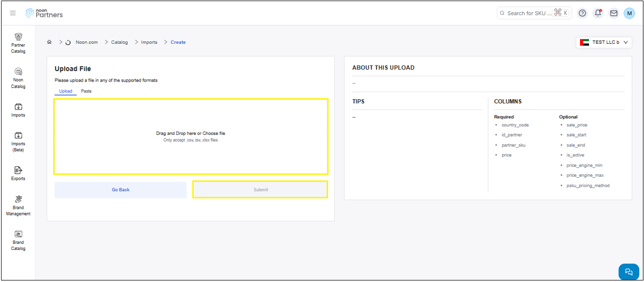
Task: Switch to the Paste tab
Action: 86,91
